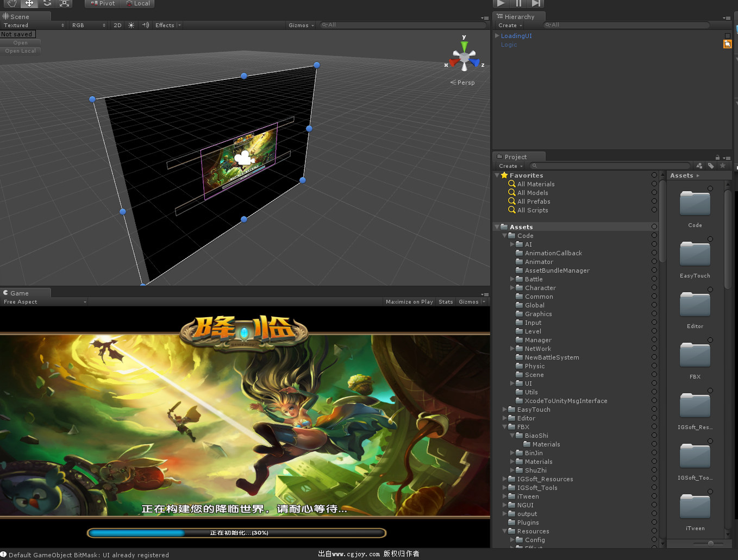Viewport: 738px width, 560px height.
Task: Toggle Scene lighting sun icon
Action: 131,25
